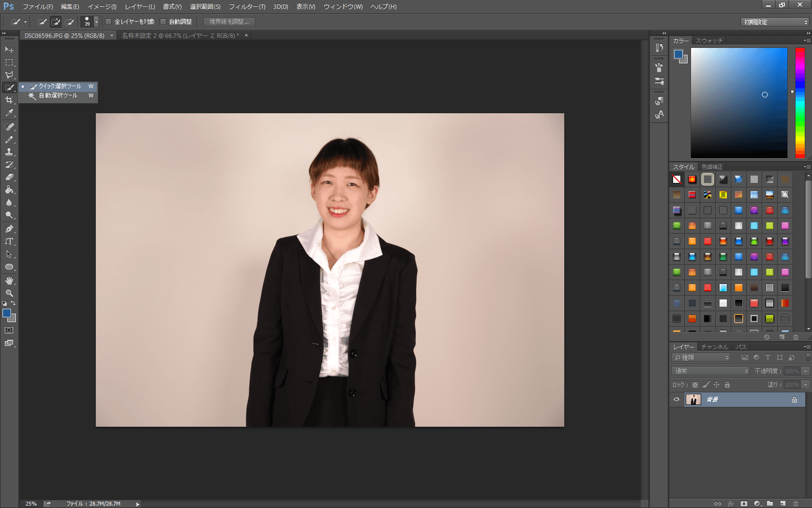Choose クイック選択ツール from flyout

pyautogui.click(x=58, y=86)
